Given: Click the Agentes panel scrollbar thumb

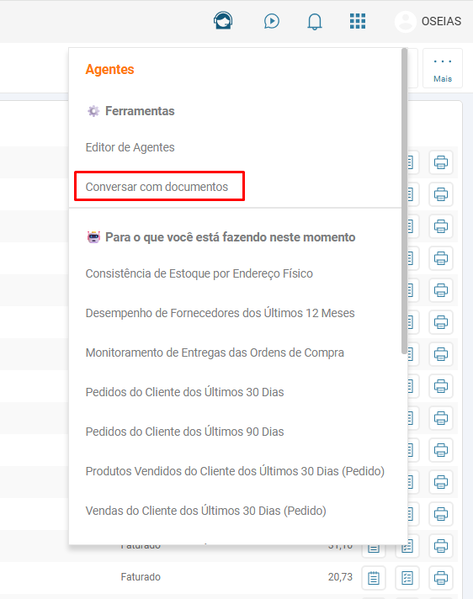Looking at the screenshot, I should [404, 201].
